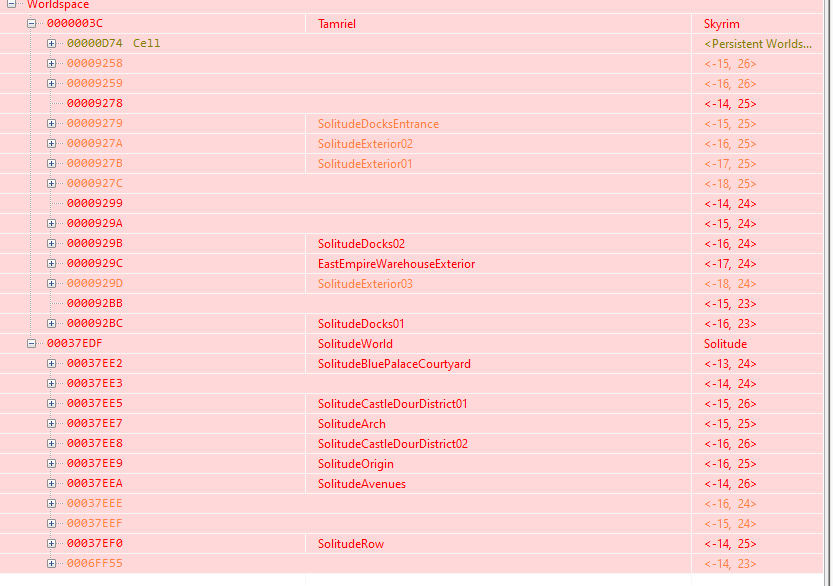The height and width of the screenshot is (586, 833).
Task: Expand the 0000929B SolitudeDocks02 row
Action: point(52,243)
